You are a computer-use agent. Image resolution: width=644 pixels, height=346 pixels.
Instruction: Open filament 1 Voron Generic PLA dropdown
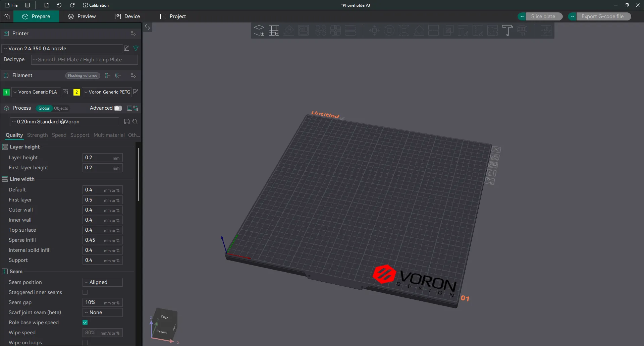click(x=36, y=92)
